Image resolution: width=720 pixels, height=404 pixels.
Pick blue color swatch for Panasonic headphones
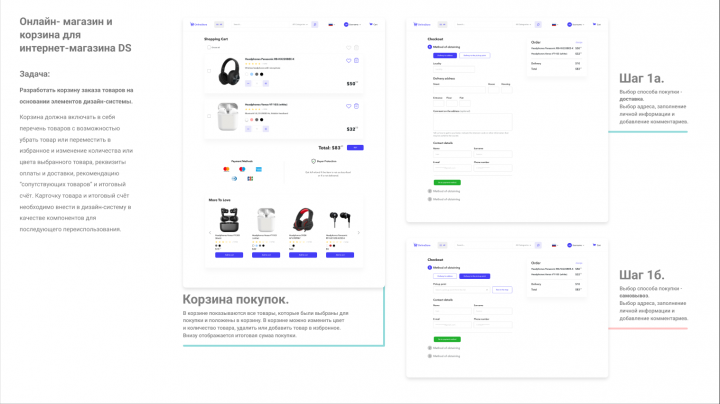252,74
